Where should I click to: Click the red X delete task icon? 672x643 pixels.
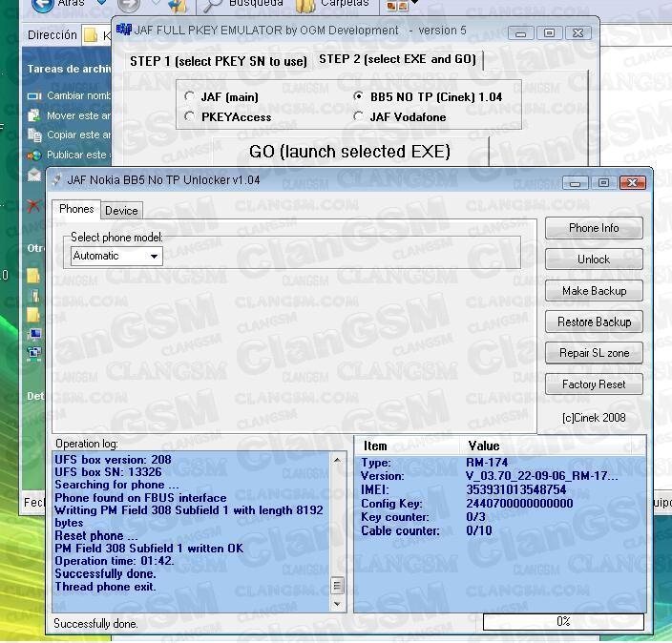point(33,206)
